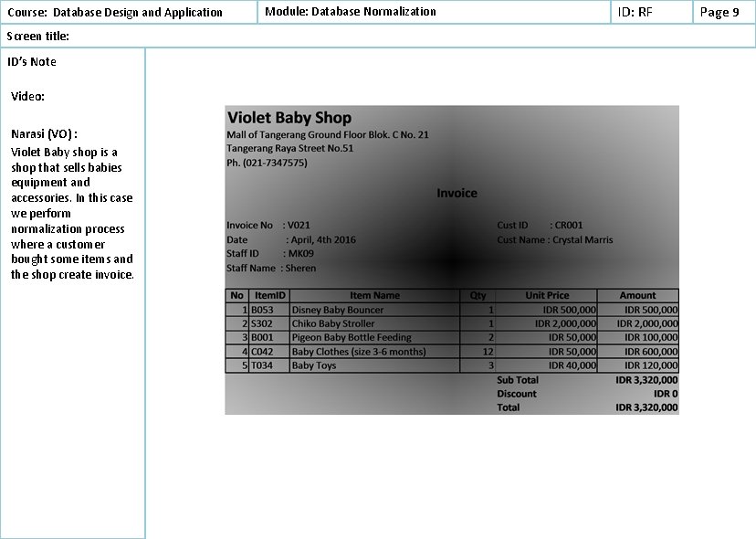Image resolution: width=756 pixels, height=539 pixels.
Task: Click item ID 'B053'
Action: (262, 310)
